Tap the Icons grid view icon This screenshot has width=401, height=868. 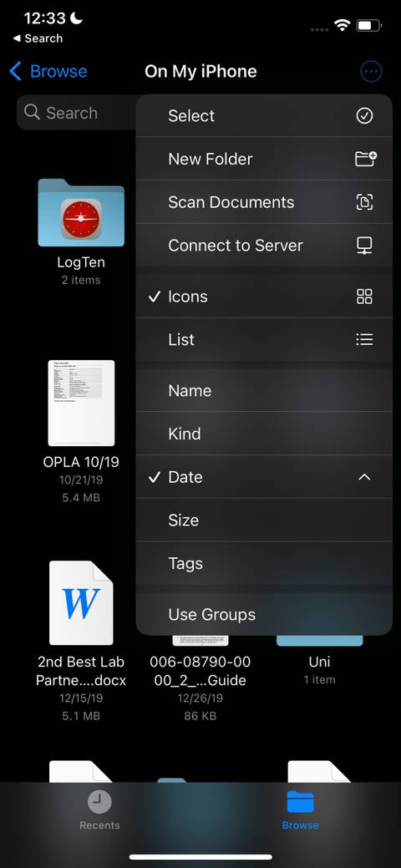[x=364, y=297]
